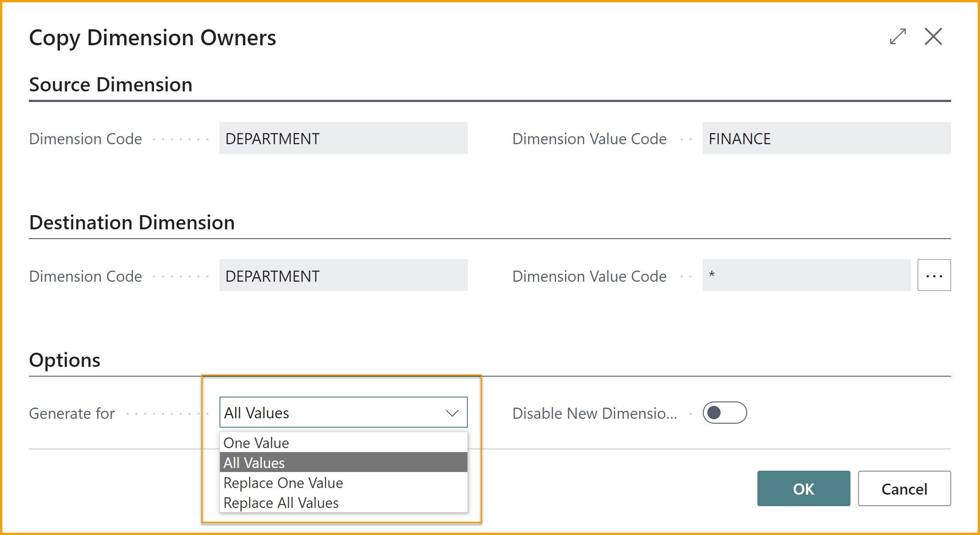Viewport: 980px width, 535px height.
Task: Select One Value option in list
Action: (256, 443)
